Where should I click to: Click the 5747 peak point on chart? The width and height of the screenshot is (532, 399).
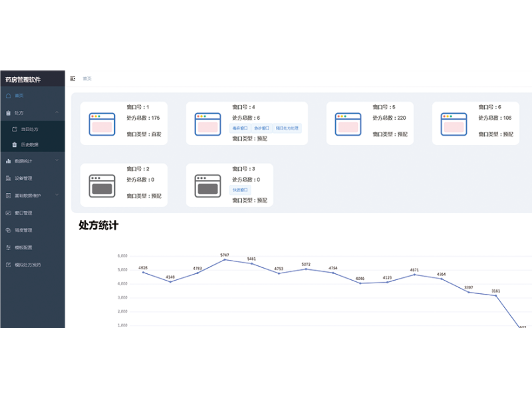coord(225,259)
